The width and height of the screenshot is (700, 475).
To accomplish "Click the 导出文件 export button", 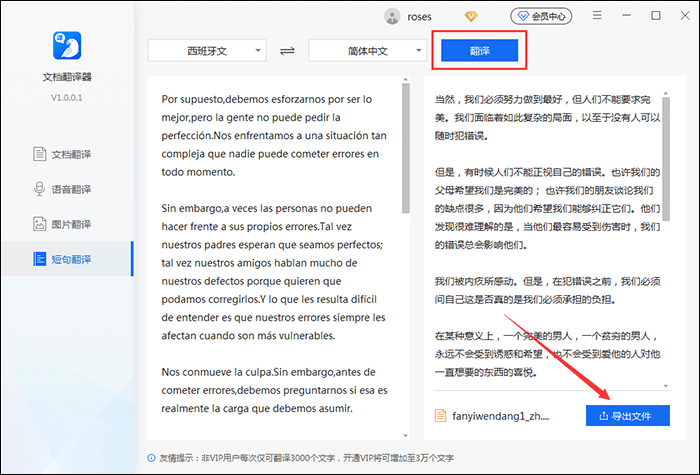I will click(x=627, y=415).
